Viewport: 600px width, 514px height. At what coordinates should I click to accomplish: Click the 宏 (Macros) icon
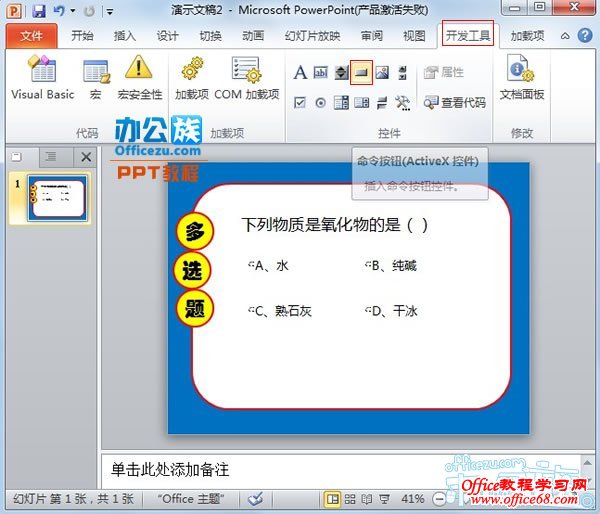point(96,78)
